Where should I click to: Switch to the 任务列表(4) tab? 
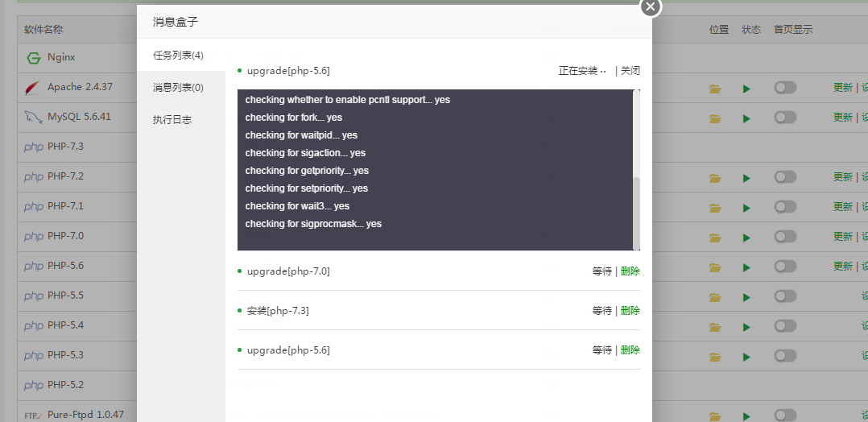click(181, 56)
